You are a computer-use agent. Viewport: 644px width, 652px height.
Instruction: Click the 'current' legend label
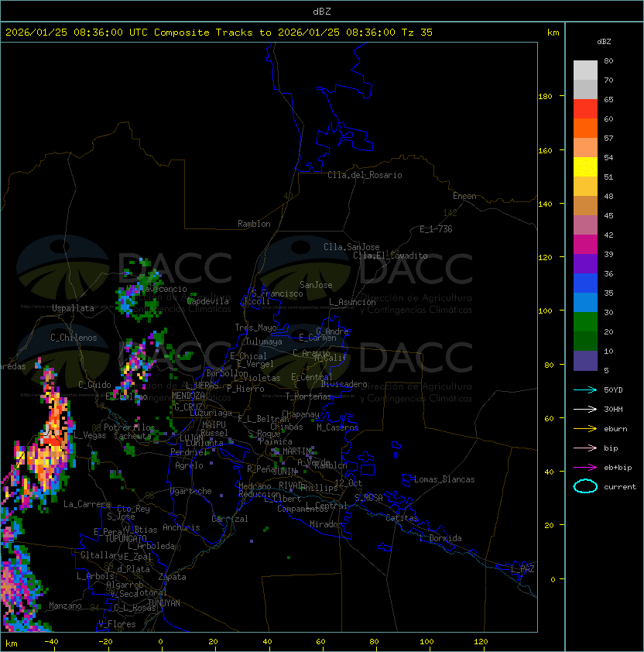pos(620,487)
